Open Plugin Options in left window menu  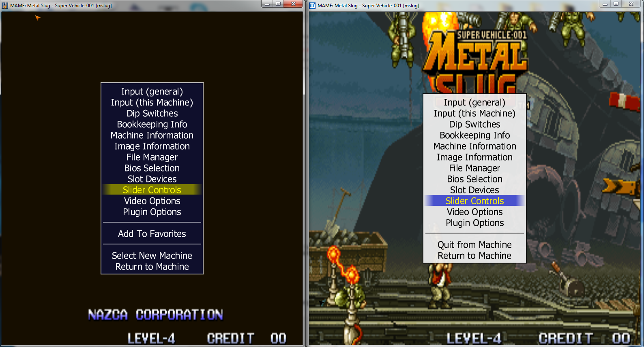(152, 212)
